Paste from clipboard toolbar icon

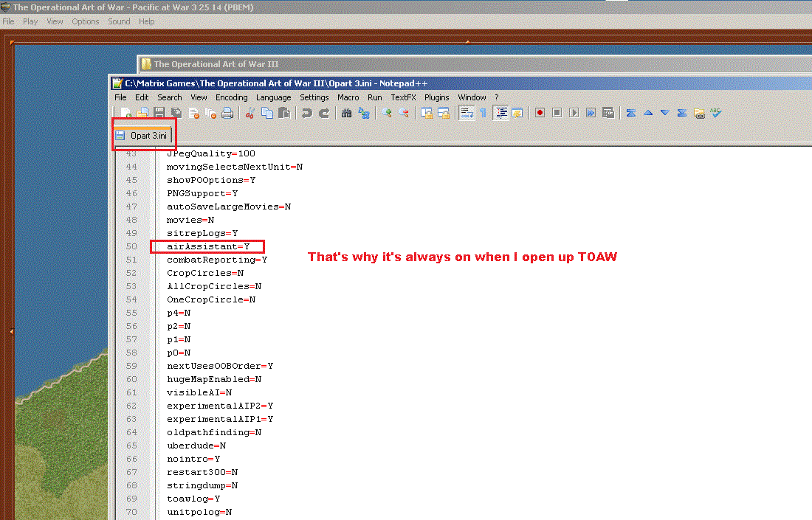point(283,113)
